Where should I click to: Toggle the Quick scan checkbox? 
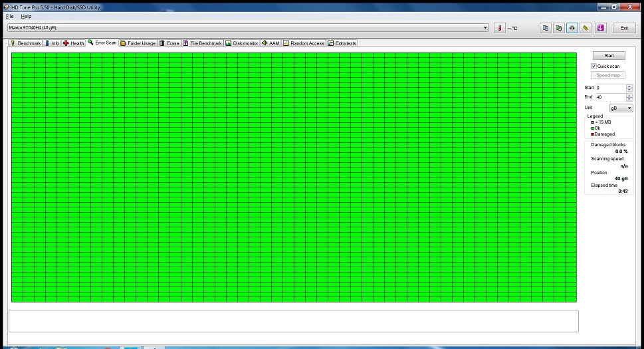[593, 66]
